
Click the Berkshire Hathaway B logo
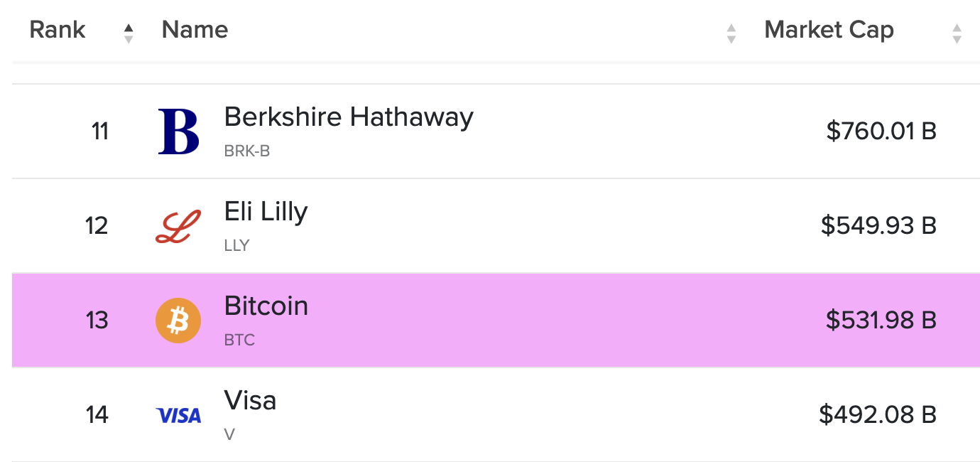pyautogui.click(x=178, y=131)
